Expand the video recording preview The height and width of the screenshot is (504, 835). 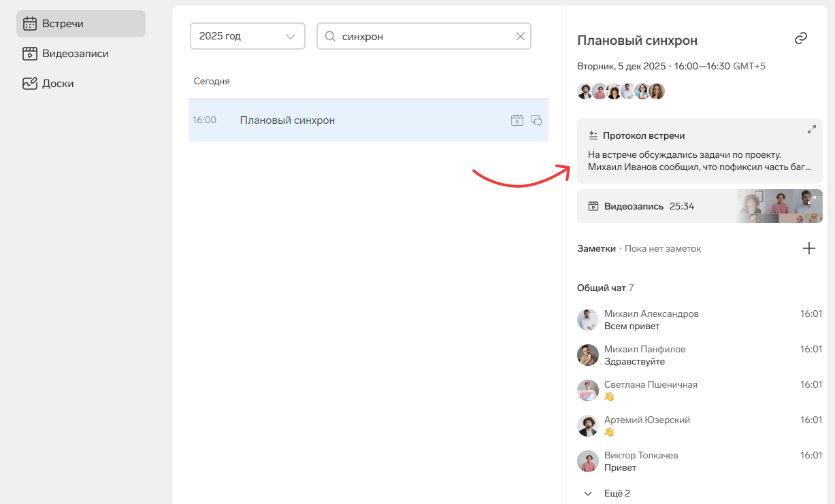811,200
